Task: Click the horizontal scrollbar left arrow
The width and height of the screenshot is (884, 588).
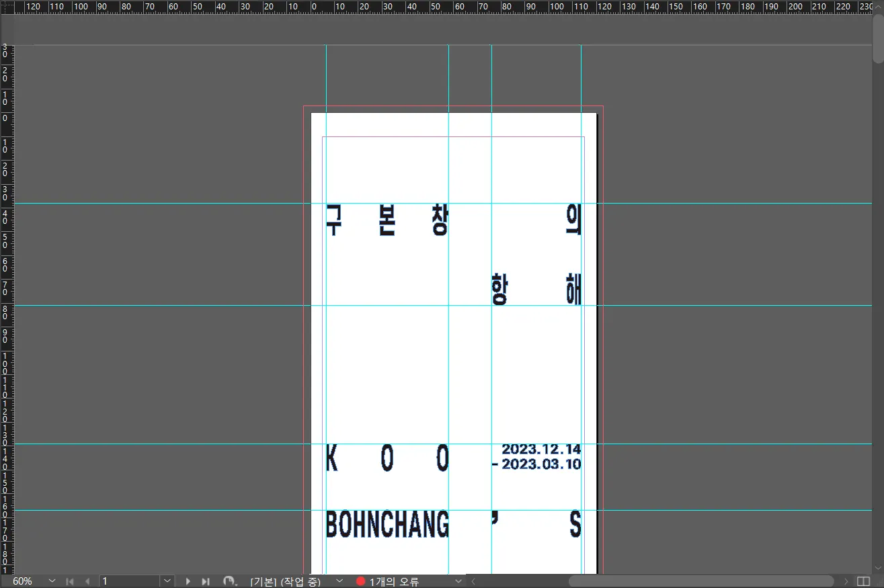Action: pyautogui.click(x=473, y=581)
